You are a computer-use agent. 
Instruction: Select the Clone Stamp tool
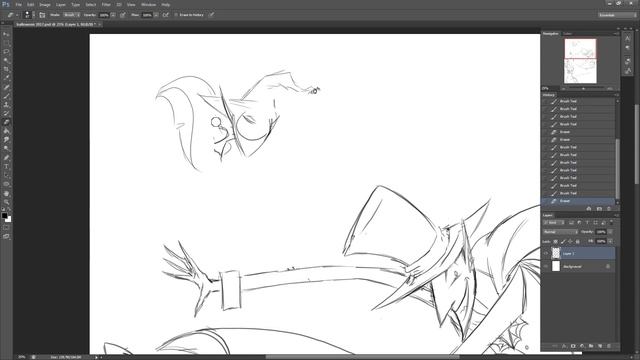6,104
